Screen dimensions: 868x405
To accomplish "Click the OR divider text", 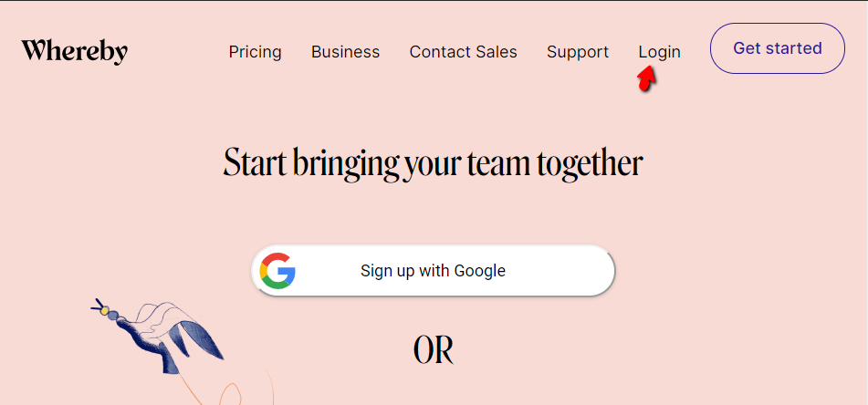I will [x=434, y=351].
